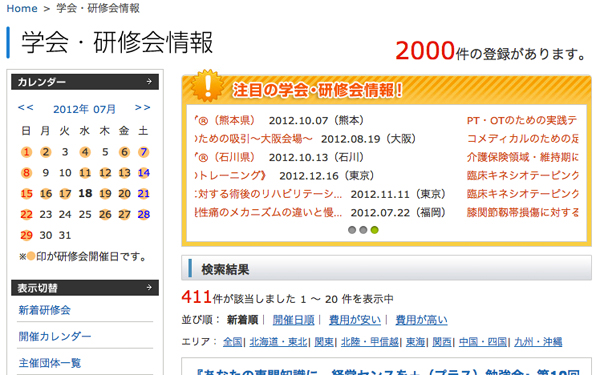Image resolution: width=600 pixels, height=375 pixels.
Task: Open 開催カレンダー in sidebar
Action: [55, 336]
